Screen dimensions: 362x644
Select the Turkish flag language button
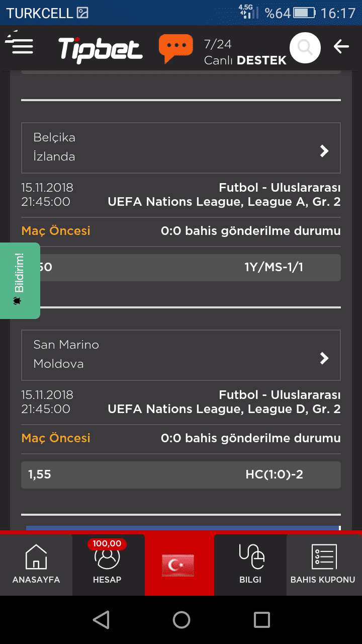pos(178,565)
